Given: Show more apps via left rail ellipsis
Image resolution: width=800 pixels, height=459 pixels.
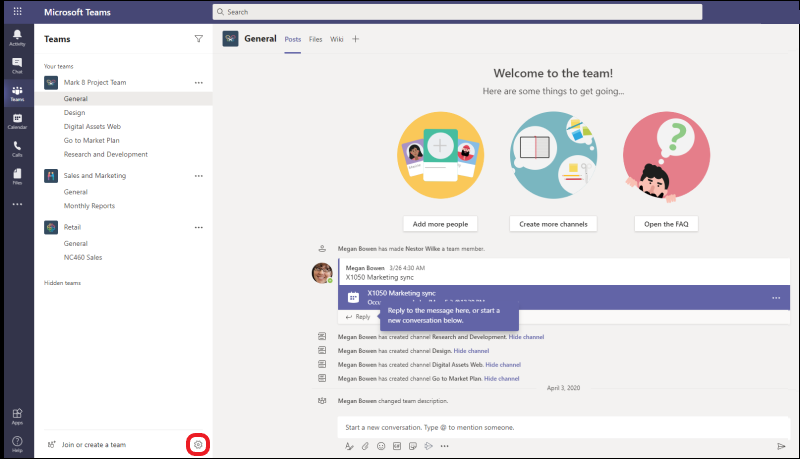Looking at the screenshot, I should click(x=17, y=204).
